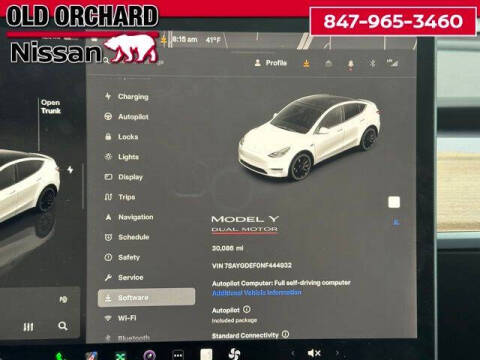Tap the 41°F temperature readout
This screenshot has height=360, width=480.
pos(213,40)
